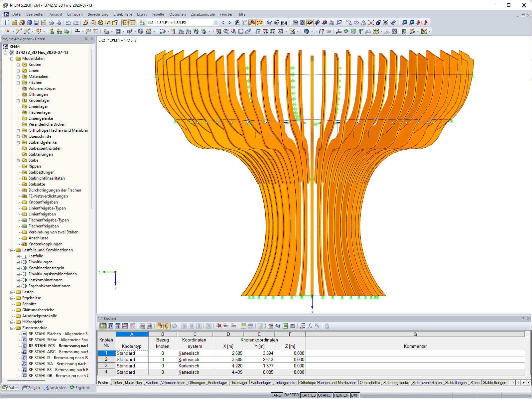
Task: Open a new RFEM model
Action: pos(7,23)
